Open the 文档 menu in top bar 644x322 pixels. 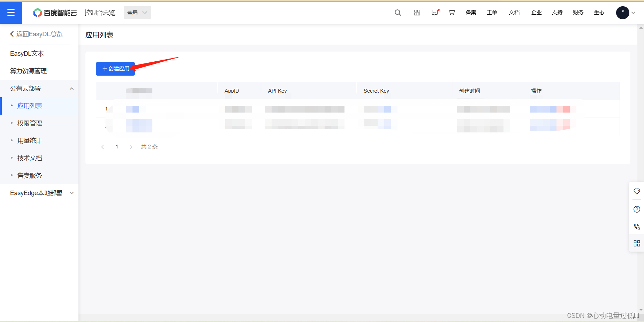point(514,13)
